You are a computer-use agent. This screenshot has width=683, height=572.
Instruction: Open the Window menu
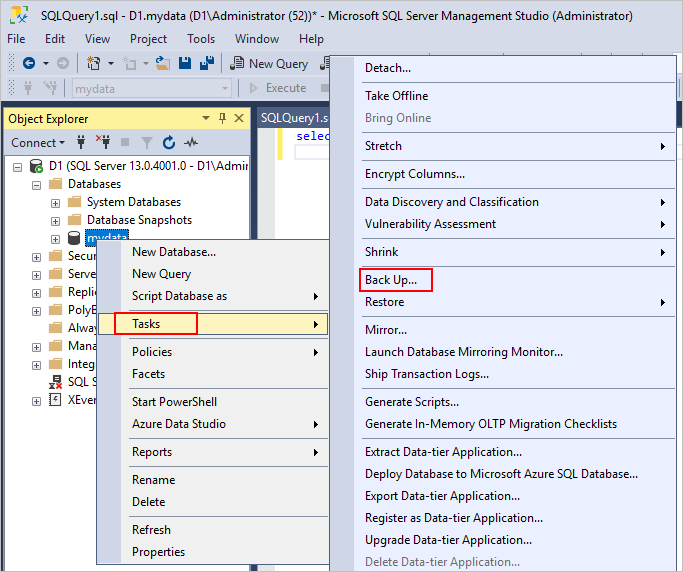pos(257,39)
